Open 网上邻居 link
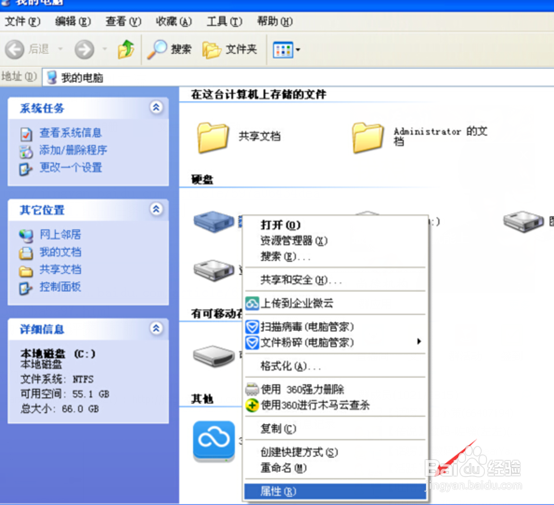Image resolution: width=554 pixels, height=505 pixels. [x=60, y=235]
